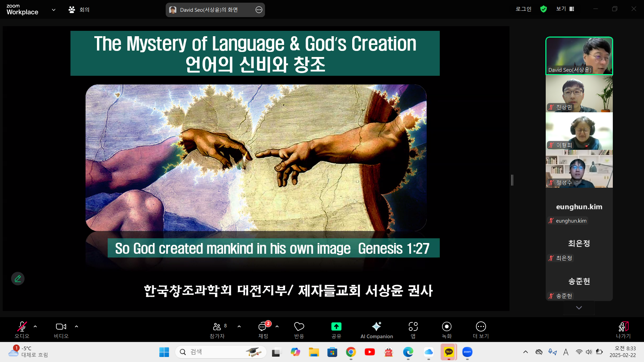Select 송준헌 participant tile
This screenshot has width=644, height=362.
coord(579,282)
